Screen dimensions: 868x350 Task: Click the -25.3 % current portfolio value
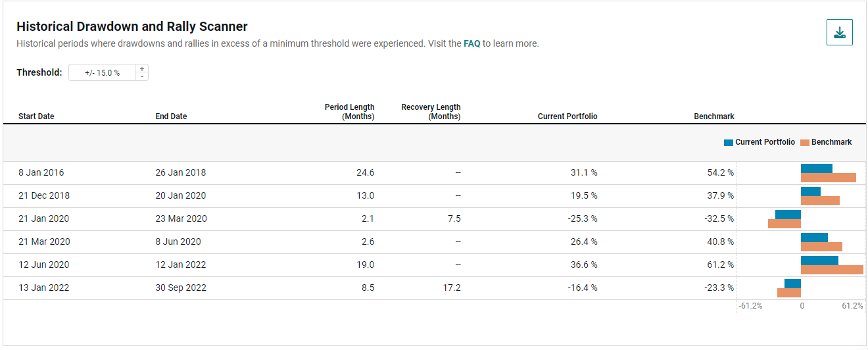pos(583,218)
